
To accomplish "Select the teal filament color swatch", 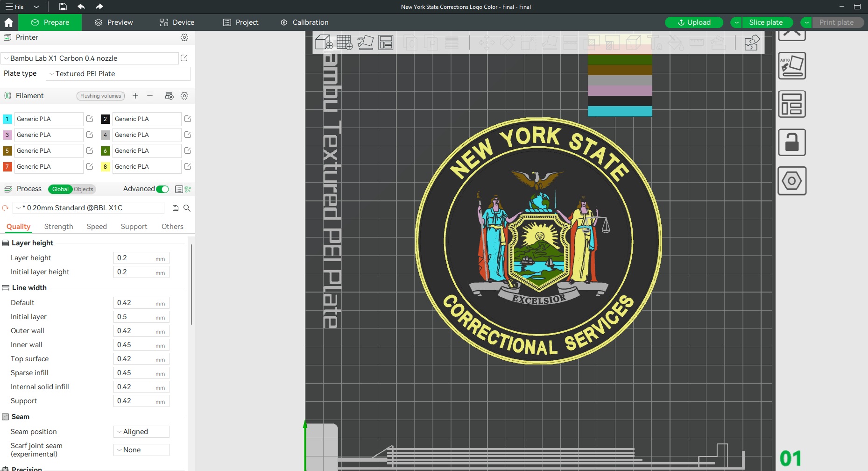I will tap(620, 111).
